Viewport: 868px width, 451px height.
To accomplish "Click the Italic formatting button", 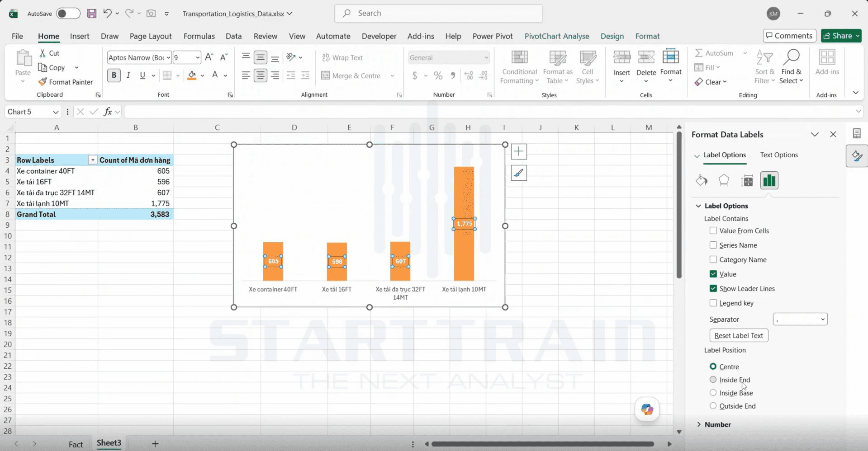I will pyautogui.click(x=128, y=75).
